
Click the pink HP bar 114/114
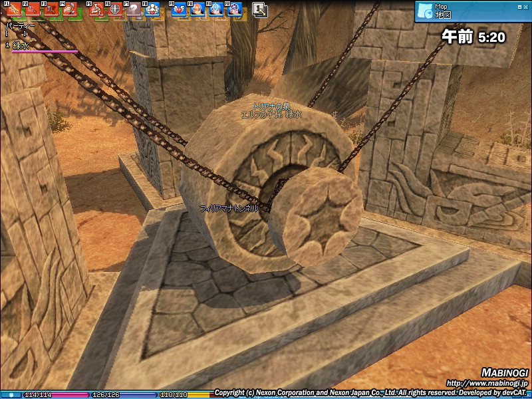(x=55, y=395)
